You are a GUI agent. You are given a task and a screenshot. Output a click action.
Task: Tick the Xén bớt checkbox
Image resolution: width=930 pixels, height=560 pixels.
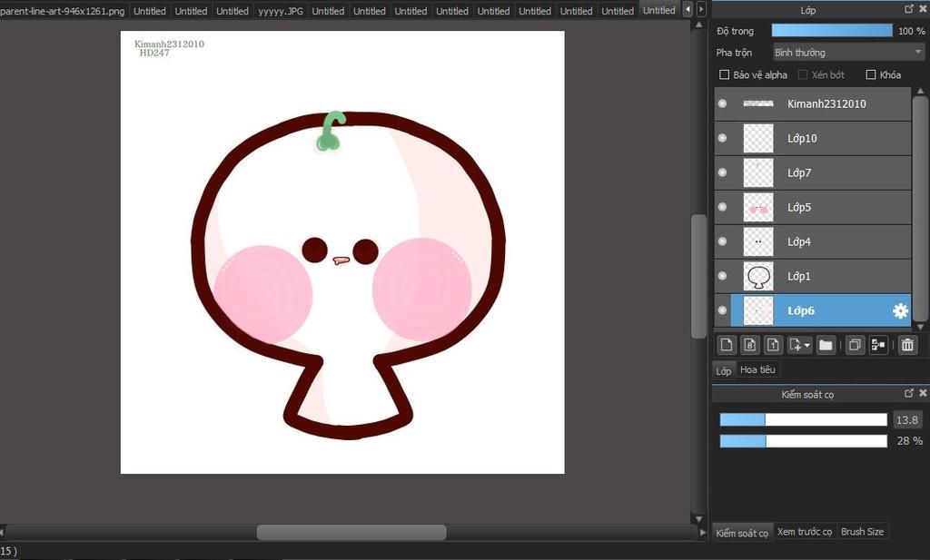click(803, 74)
